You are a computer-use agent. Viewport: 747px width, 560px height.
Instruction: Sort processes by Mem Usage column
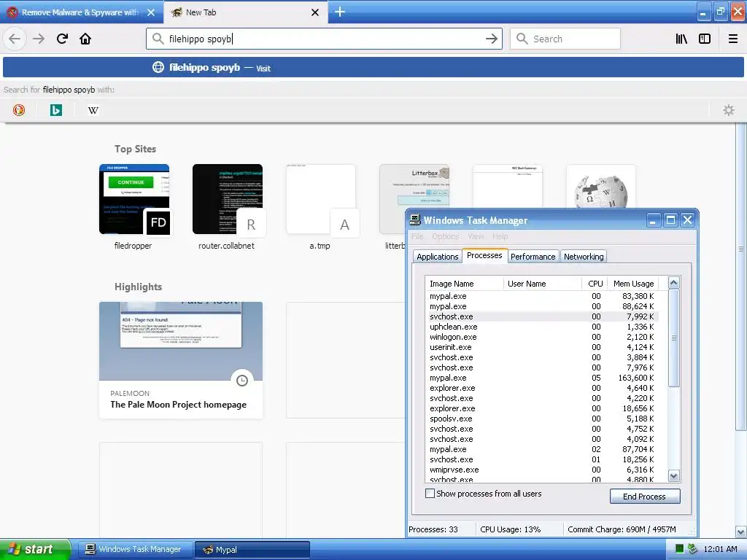pos(633,284)
